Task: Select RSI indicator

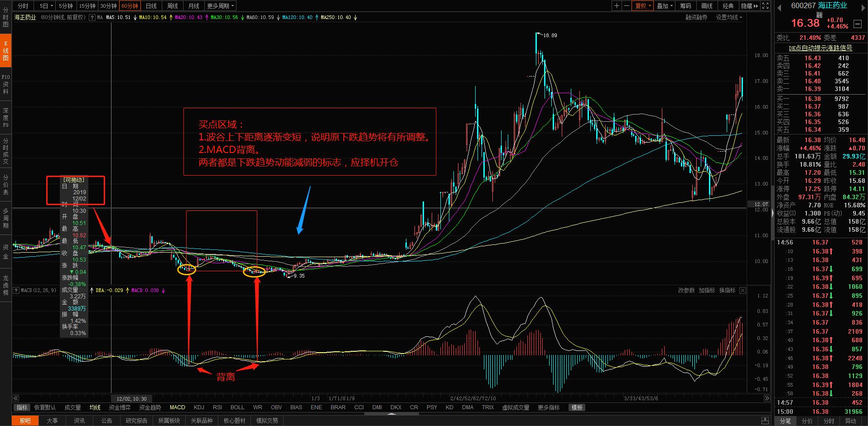Action: 217,407
